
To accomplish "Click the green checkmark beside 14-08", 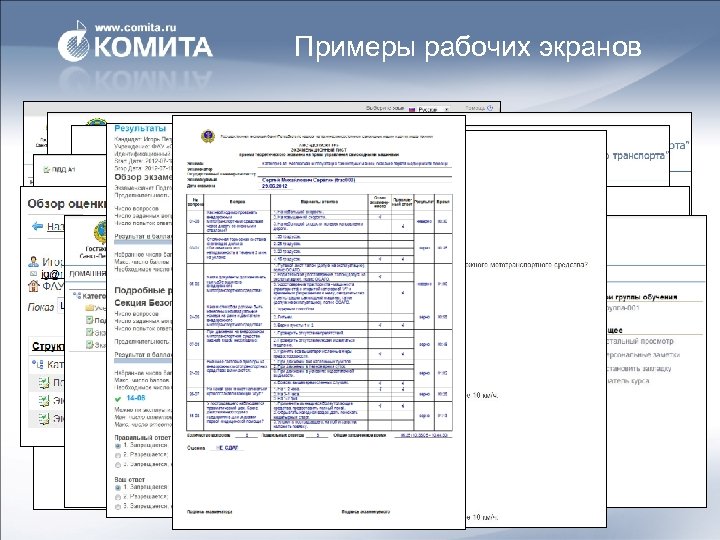I will coord(118,399).
